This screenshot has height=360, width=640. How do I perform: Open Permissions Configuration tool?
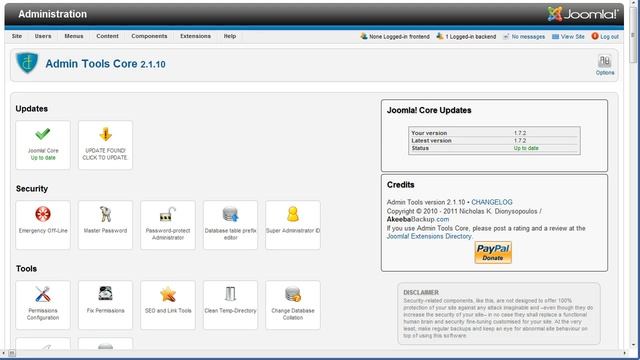click(43, 305)
